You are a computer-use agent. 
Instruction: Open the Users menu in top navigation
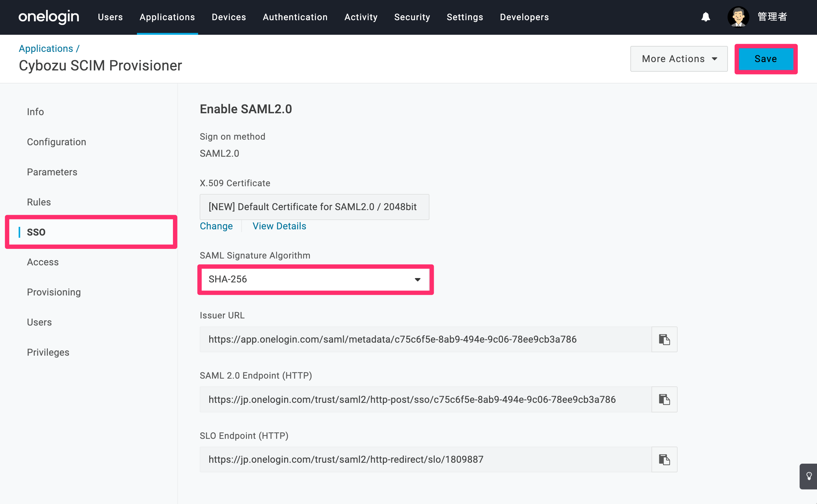(x=110, y=17)
